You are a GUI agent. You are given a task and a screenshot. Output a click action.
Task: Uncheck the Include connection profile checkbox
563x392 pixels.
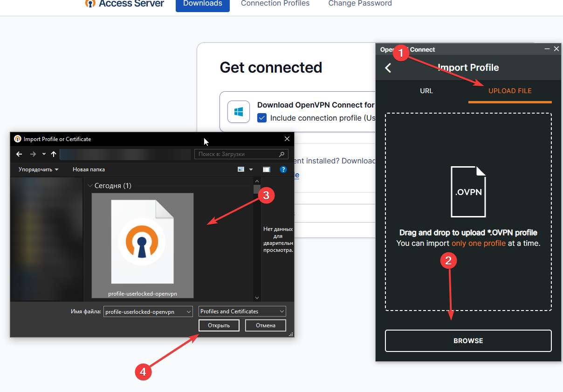(262, 118)
